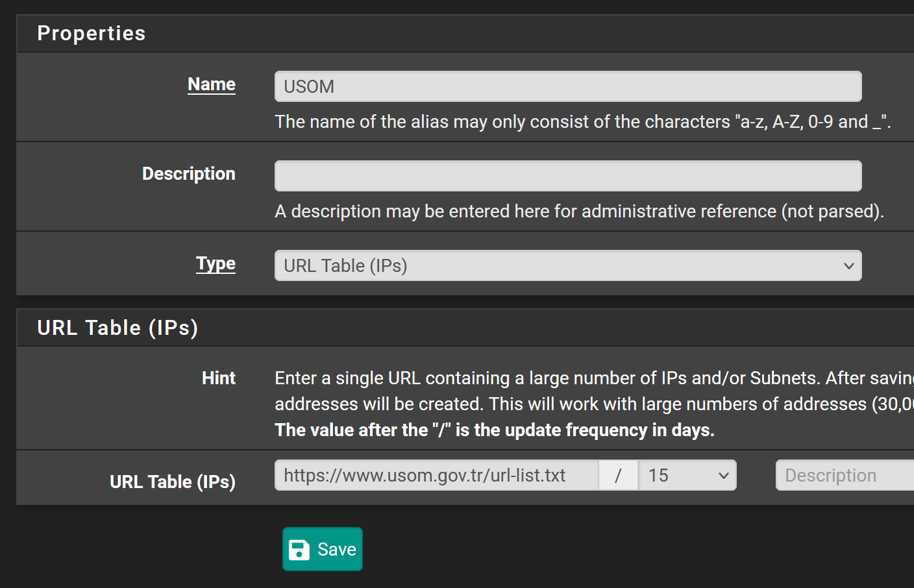914x588 pixels.
Task: Focus the Name field containing USOM
Action: [568, 86]
